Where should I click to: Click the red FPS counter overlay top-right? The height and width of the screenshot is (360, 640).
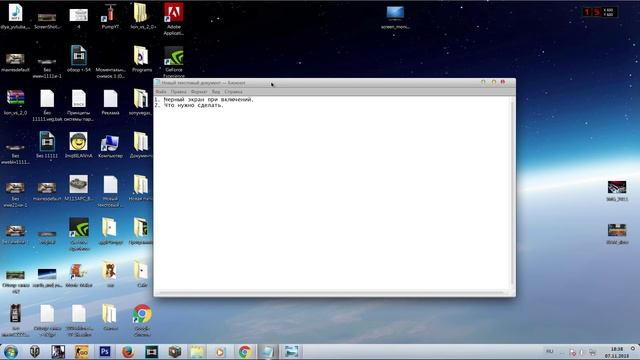coord(600,12)
